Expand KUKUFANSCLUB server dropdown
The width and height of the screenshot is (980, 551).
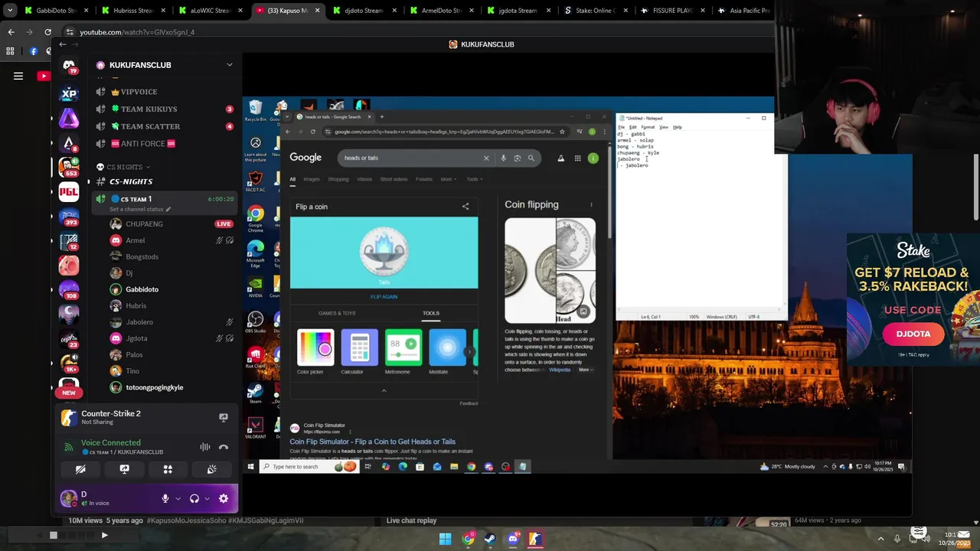click(229, 65)
